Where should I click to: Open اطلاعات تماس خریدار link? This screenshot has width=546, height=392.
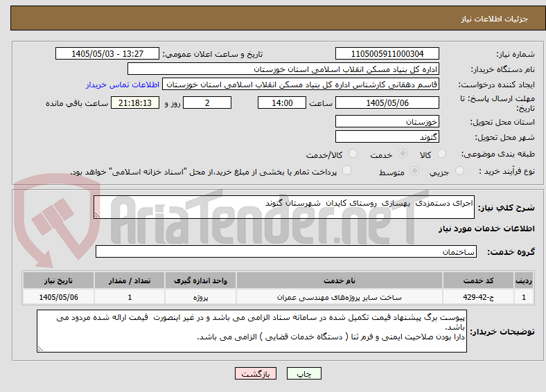click(123, 84)
